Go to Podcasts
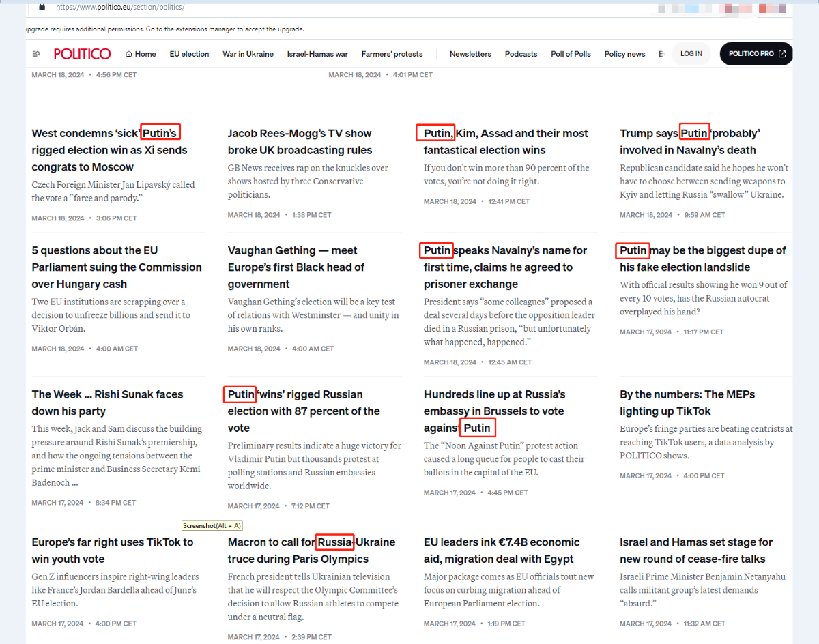Screen dimensions: 819x644 click(521, 54)
